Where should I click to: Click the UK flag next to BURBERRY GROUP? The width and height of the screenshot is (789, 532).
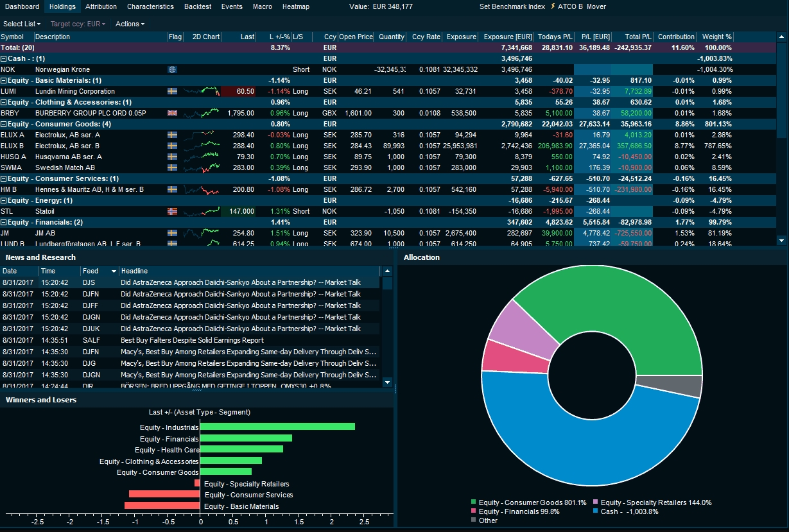pos(171,113)
